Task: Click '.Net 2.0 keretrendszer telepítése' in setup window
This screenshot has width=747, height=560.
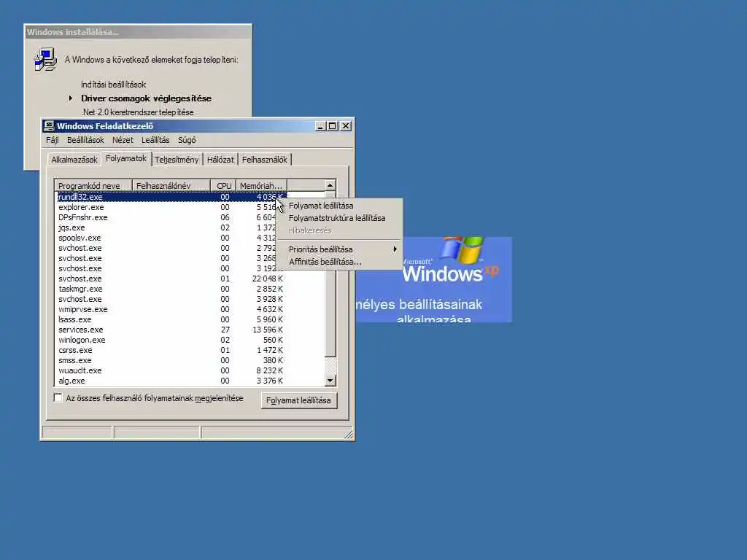Action: tap(138, 112)
